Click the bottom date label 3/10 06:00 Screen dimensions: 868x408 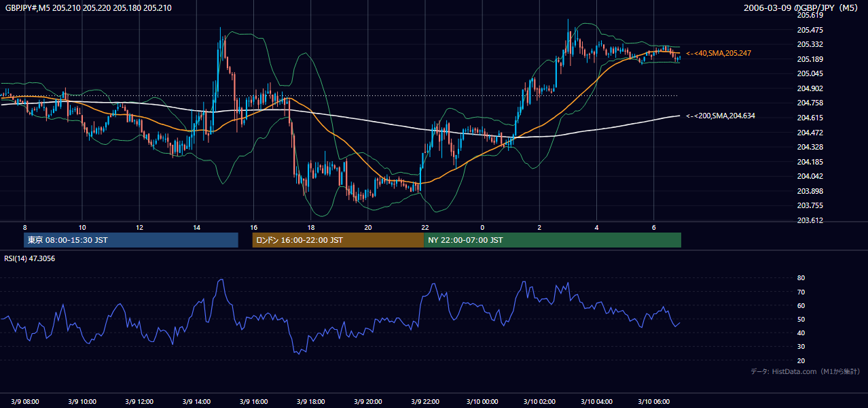[x=653, y=402]
